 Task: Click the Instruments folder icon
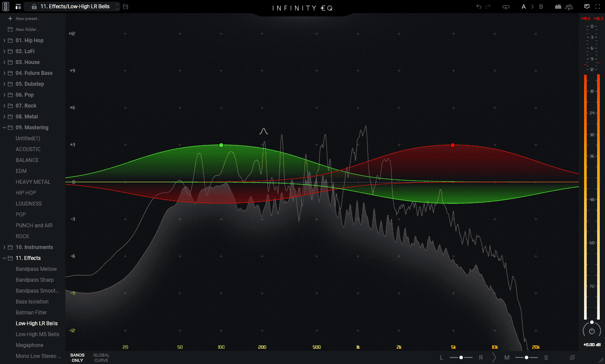(x=10, y=247)
